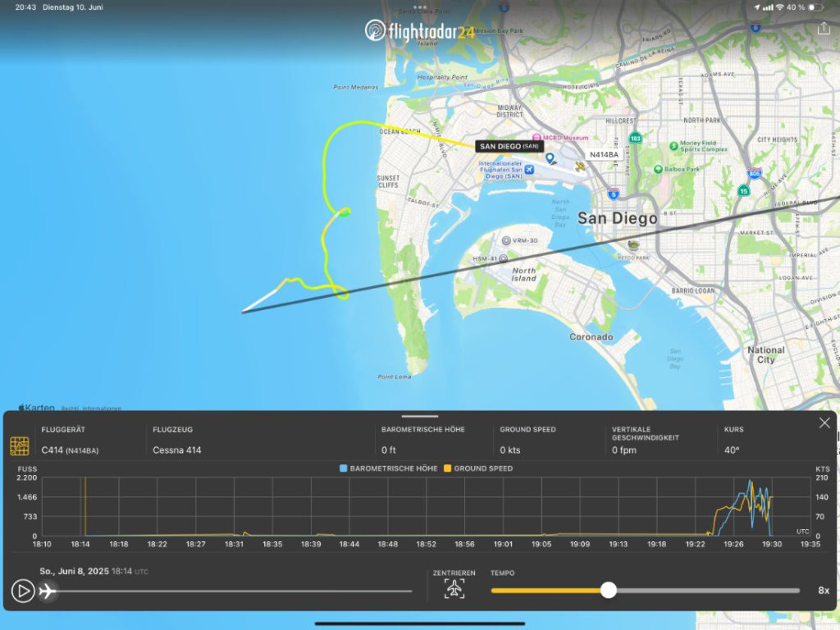
Task: Click the Coronado map label
Action: coord(591,336)
